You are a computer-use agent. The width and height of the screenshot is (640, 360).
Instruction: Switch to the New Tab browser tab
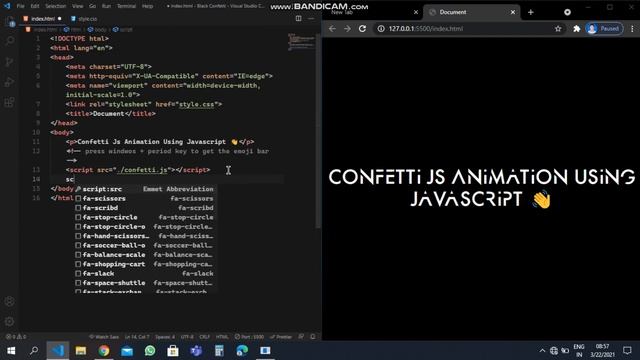372,12
